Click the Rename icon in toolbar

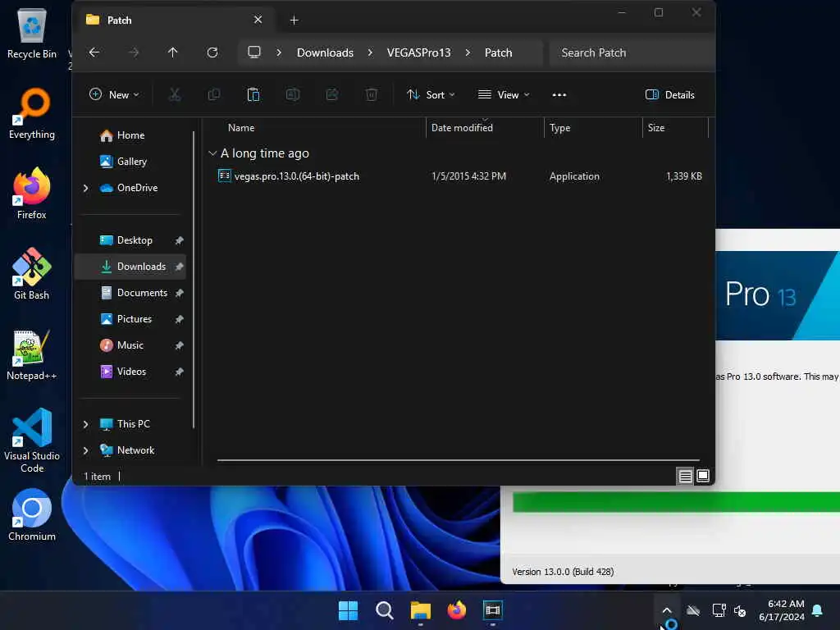click(x=293, y=95)
